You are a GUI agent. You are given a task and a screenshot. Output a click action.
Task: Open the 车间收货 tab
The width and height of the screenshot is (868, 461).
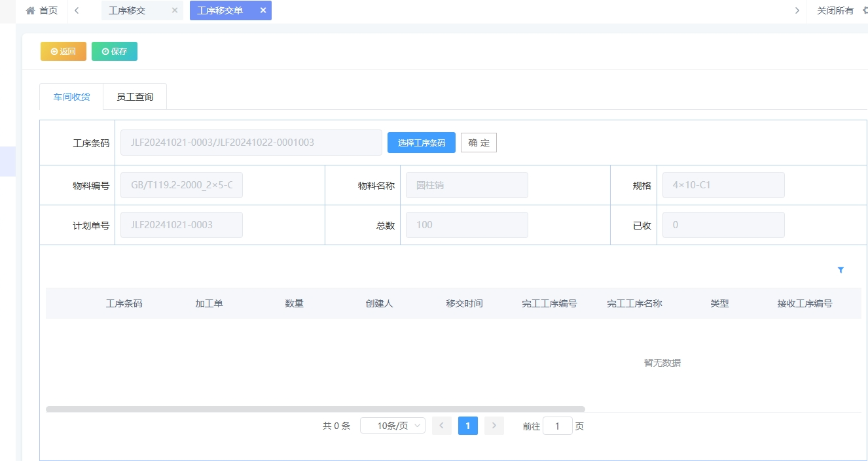click(71, 97)
